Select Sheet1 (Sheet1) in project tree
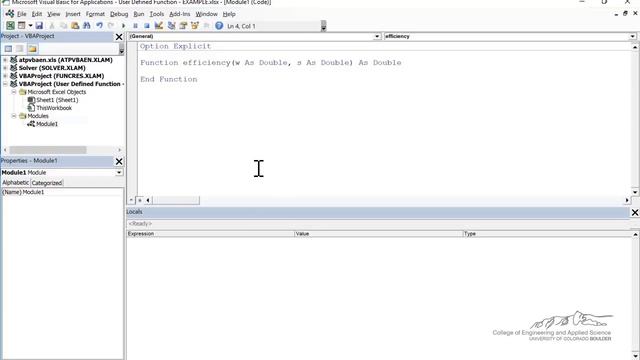 [x=57, y=100]
